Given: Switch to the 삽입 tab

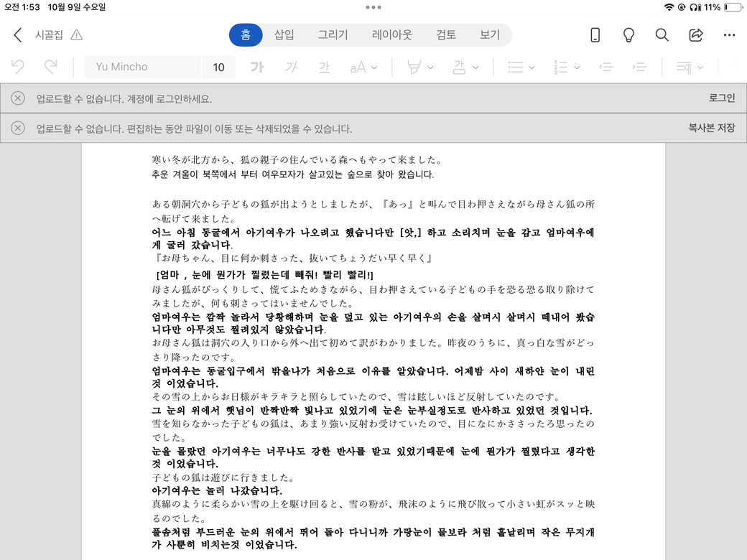Looking at the screenshot, I should (284, 34).
